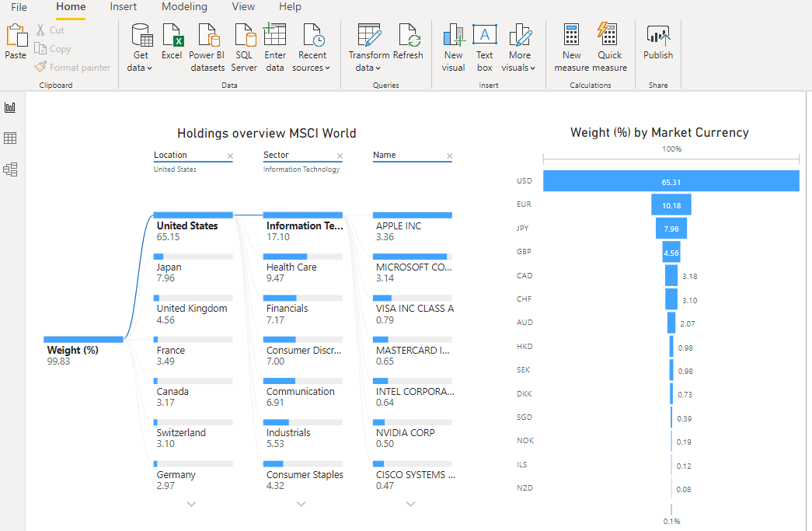Click the USD funnel bar 65.31
Image resolution: width=812 pixels, height=531 pixels.
tap(671, 181)
